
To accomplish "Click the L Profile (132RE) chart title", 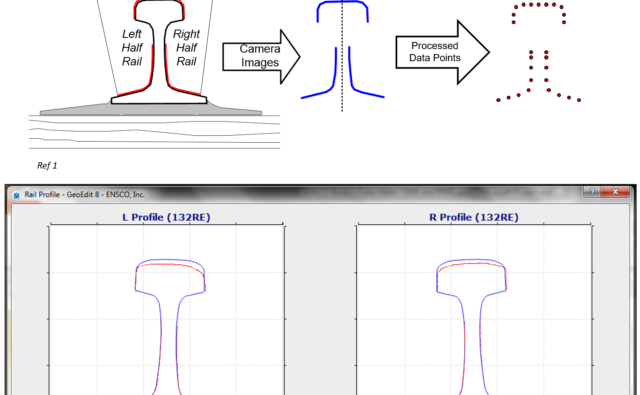I will coord(167,217).
